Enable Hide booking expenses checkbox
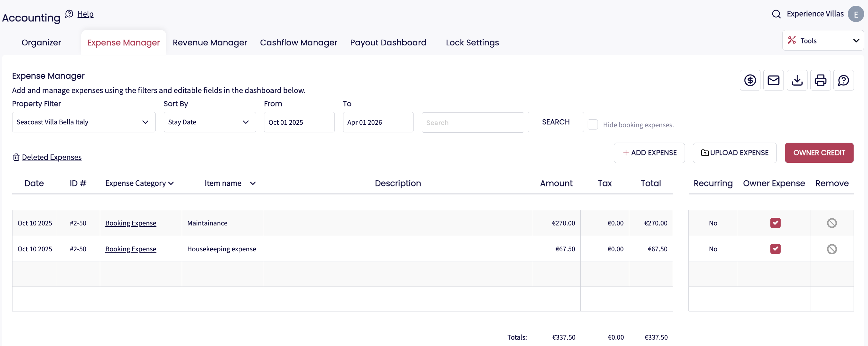This screenshot has height=346, width=868. (x=592, y=124)
